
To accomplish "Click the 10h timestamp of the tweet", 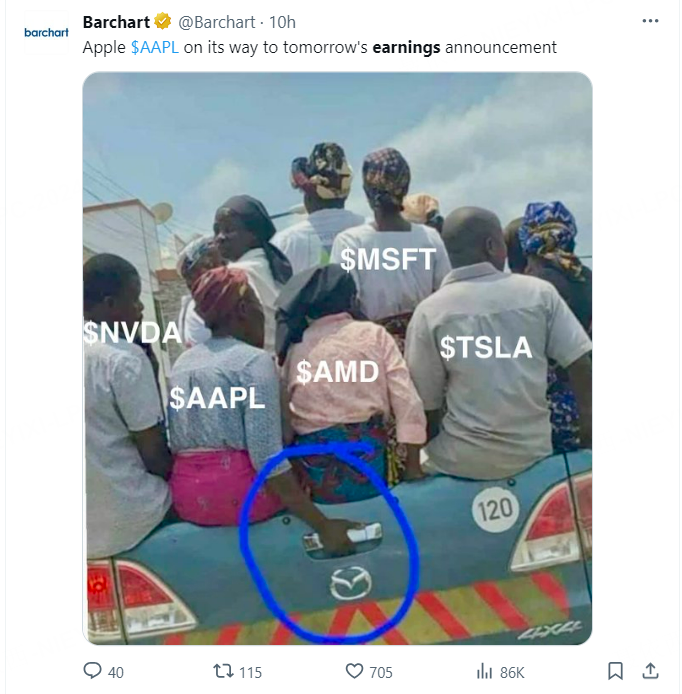I will [283, 22].
